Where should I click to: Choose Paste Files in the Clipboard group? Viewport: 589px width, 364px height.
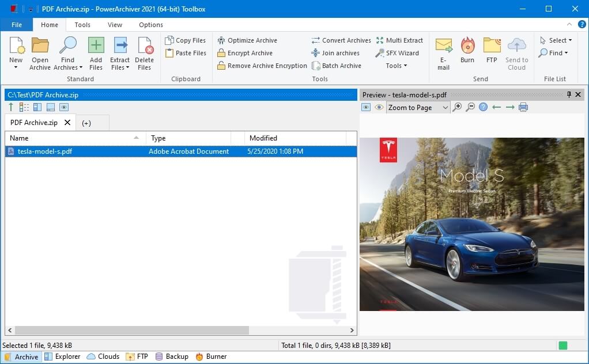coord(186,53)
